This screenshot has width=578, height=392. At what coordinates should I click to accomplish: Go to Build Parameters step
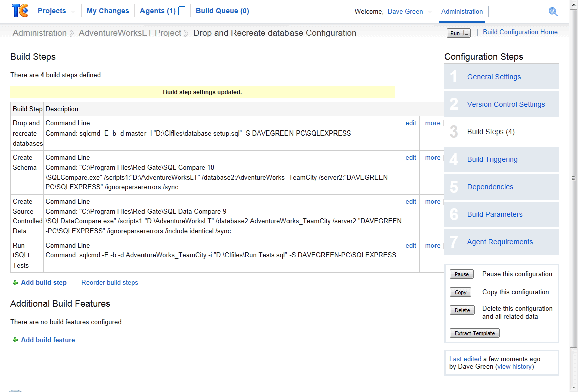[x=495, y=214]
